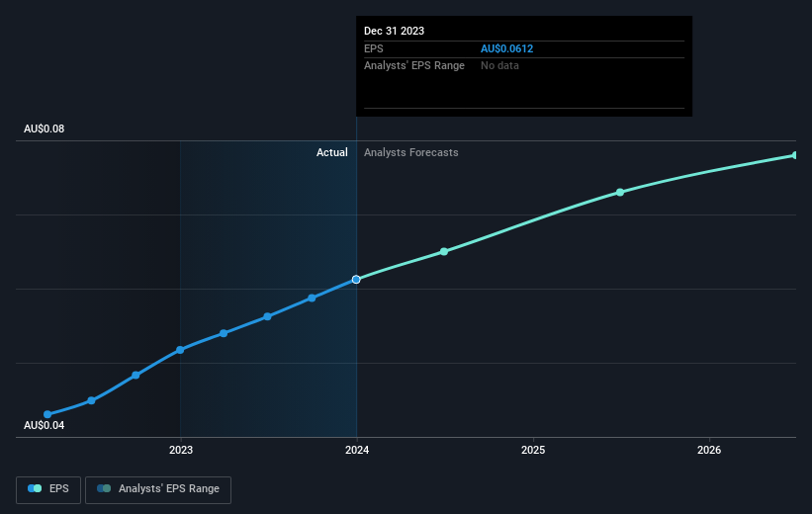Click the tooltip 'Analysts' EPS Range' row label

[414, 66]
